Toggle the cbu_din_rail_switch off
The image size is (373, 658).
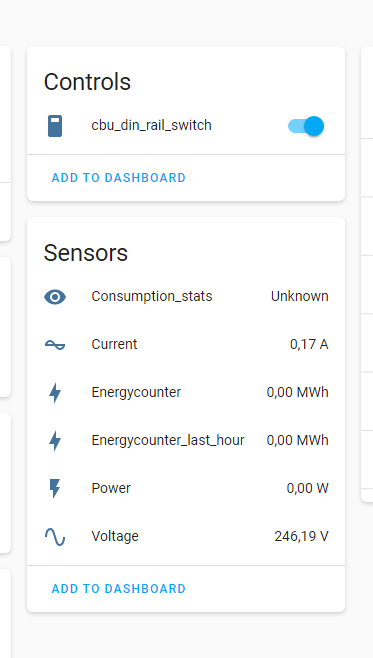click(306, 126)
